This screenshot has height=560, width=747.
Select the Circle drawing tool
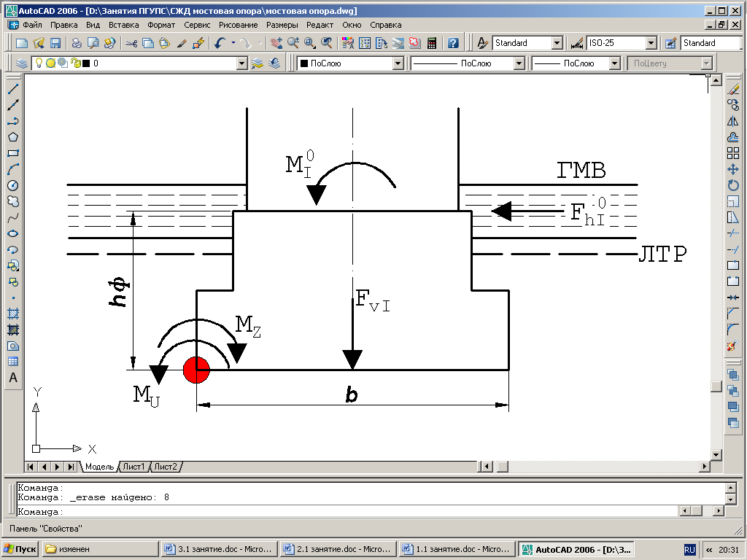13,186
